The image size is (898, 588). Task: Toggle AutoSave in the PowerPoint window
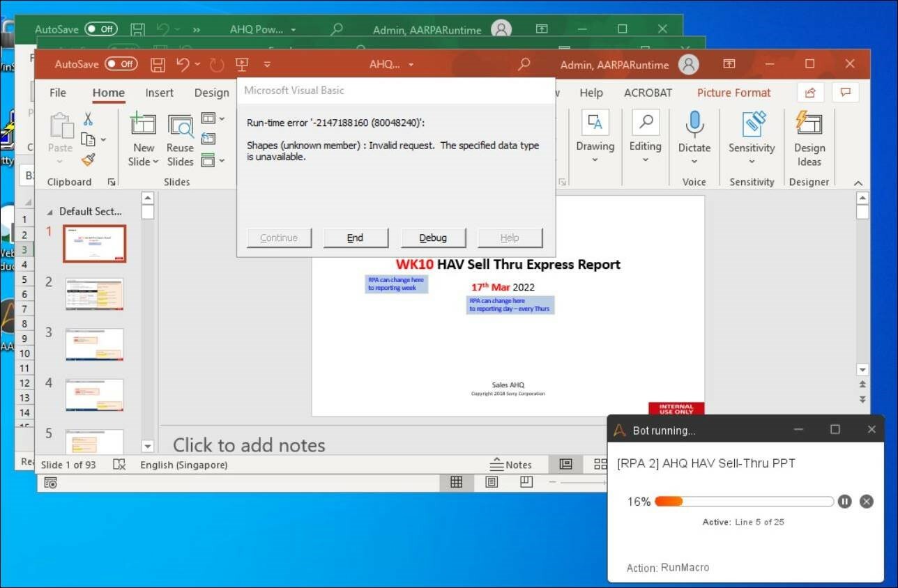(121, 64)
